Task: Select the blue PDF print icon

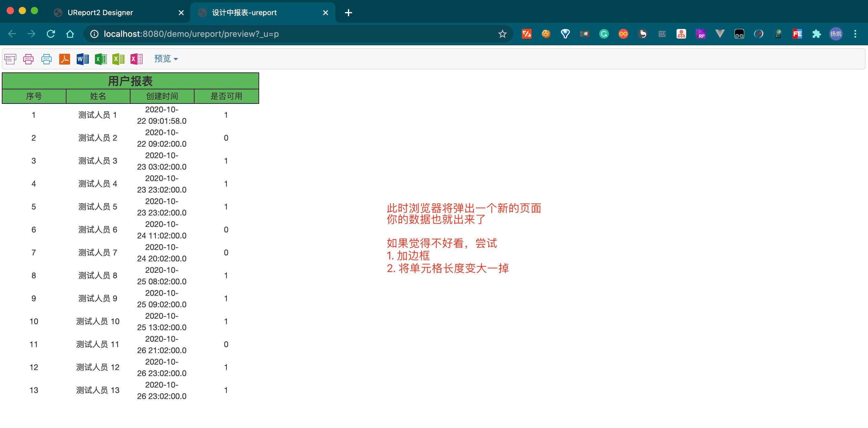Action: point(47,59)
